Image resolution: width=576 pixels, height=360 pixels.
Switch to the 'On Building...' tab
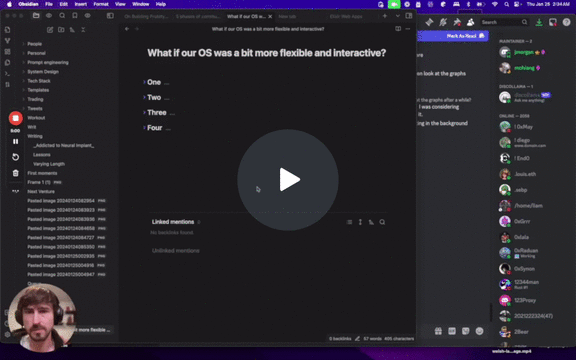coord(146,17)
